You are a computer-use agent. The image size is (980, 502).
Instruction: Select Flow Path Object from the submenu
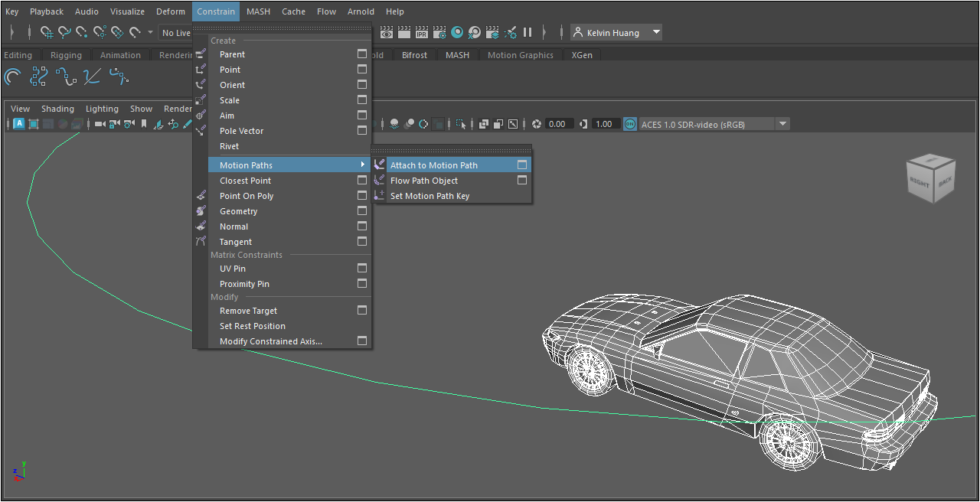click(x=423, y=181)
